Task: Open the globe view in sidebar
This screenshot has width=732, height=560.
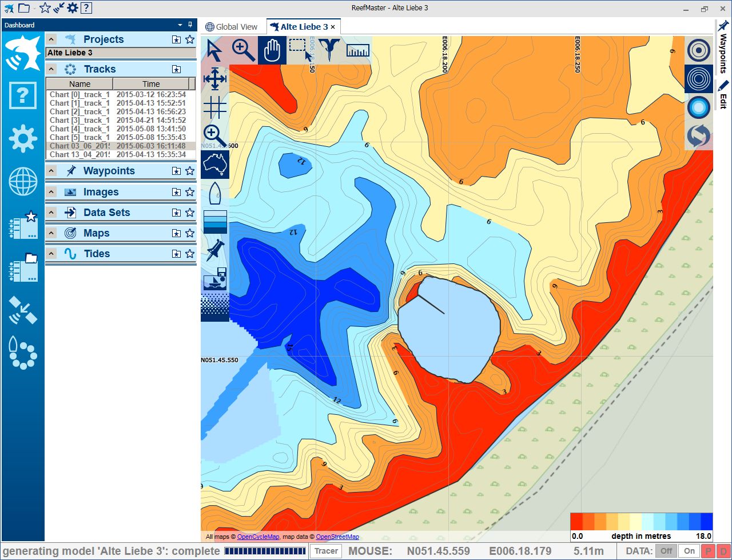Action: pos(23,182)
